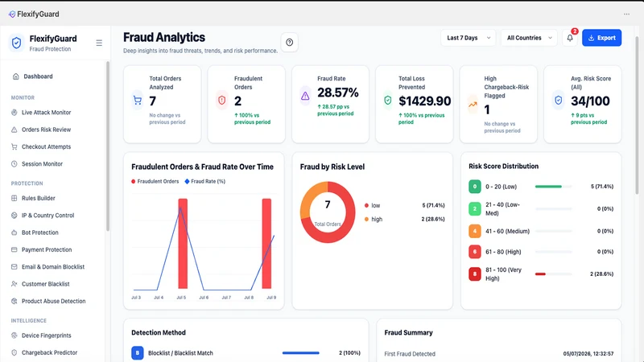Open Payment Protection section
Screen dimensions: 644x362
[47, 249]
